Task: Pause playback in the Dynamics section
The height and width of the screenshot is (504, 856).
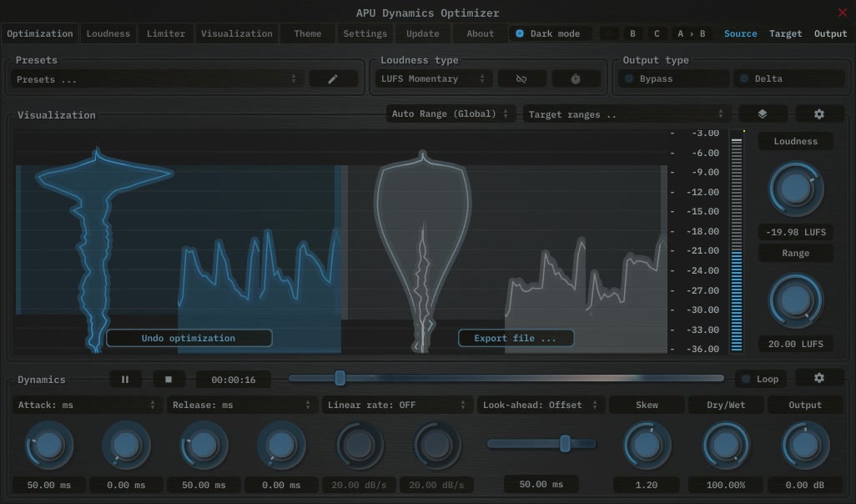Action: [125, 379]
